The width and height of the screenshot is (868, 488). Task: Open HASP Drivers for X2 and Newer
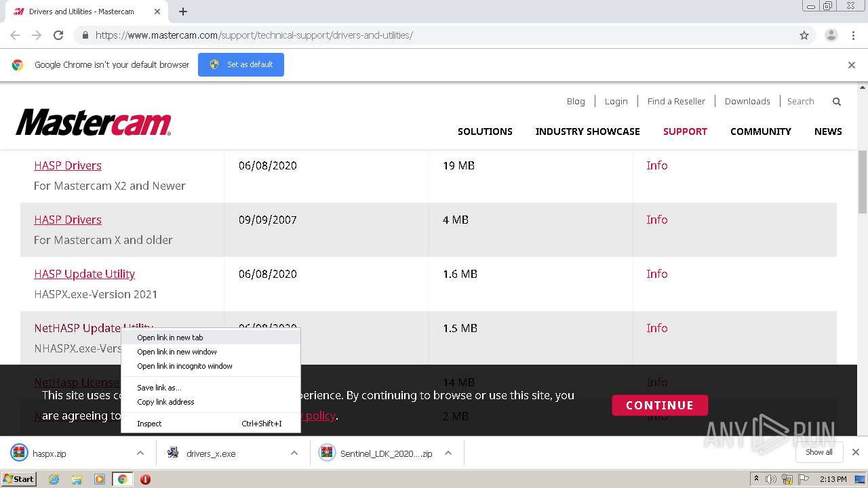(x=68, y=165)
